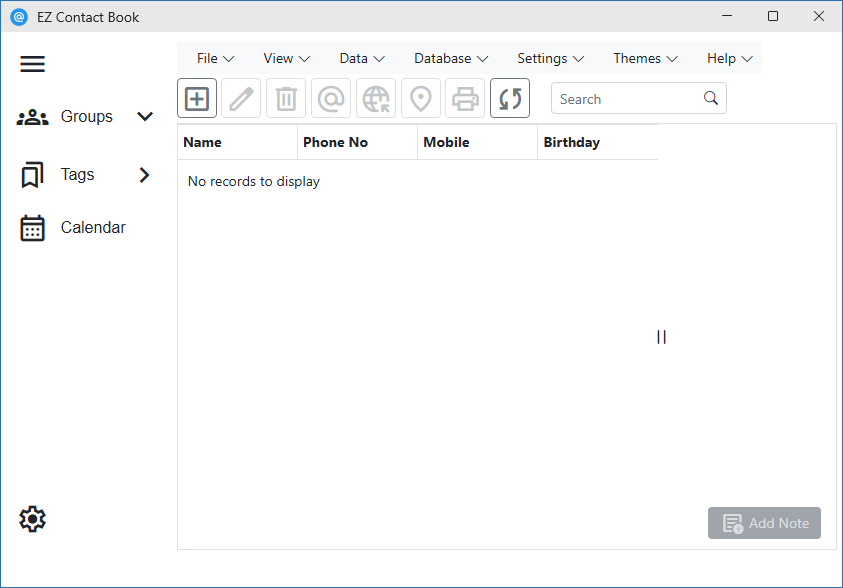Open the File menu

215,59
